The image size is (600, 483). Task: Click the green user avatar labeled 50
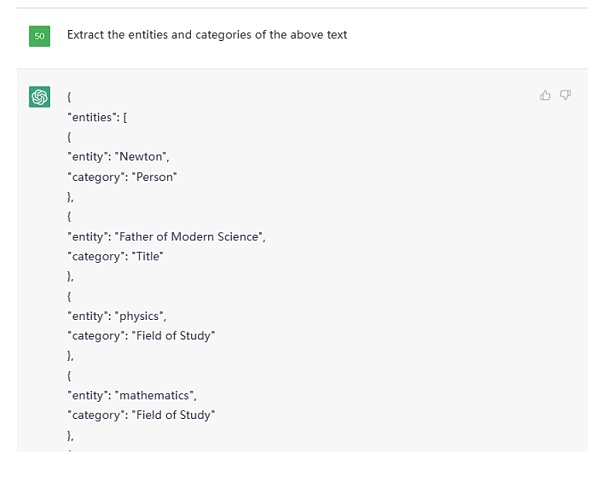pos(40,35)
